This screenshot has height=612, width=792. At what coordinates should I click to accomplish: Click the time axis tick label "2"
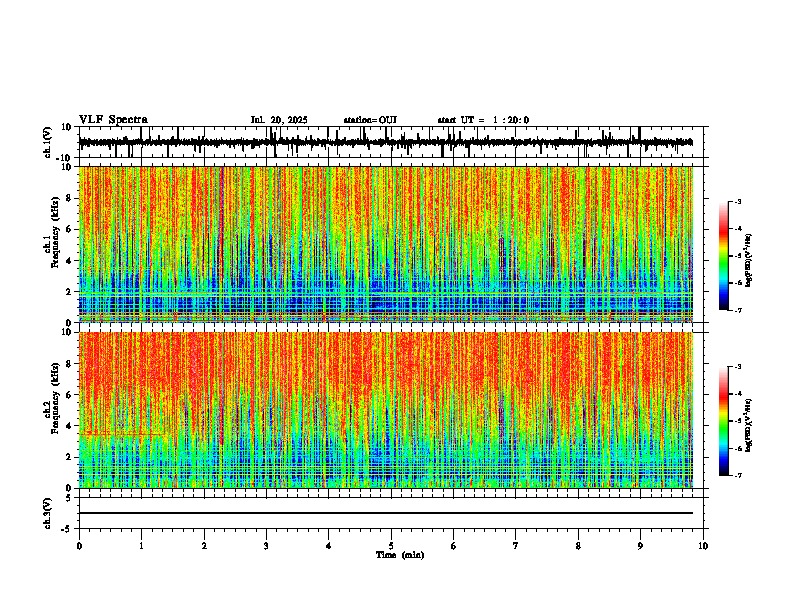(x=204, y=546)
